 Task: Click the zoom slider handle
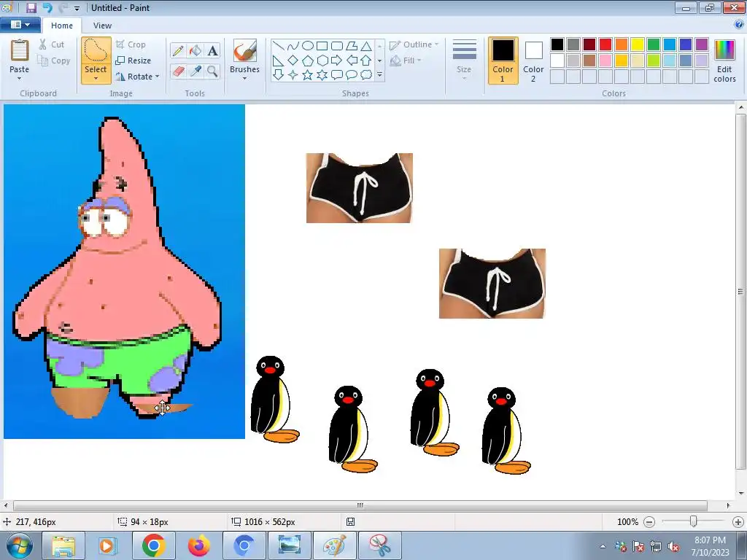point(694,522)
